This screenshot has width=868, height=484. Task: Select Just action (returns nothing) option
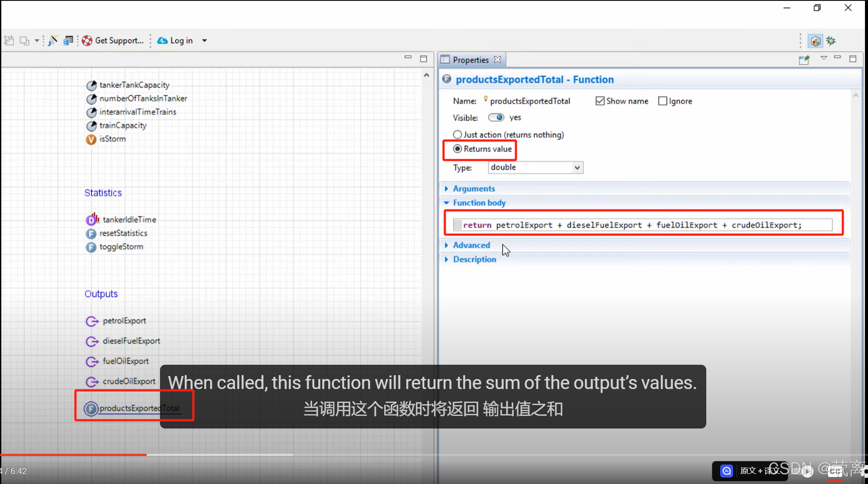457,135
